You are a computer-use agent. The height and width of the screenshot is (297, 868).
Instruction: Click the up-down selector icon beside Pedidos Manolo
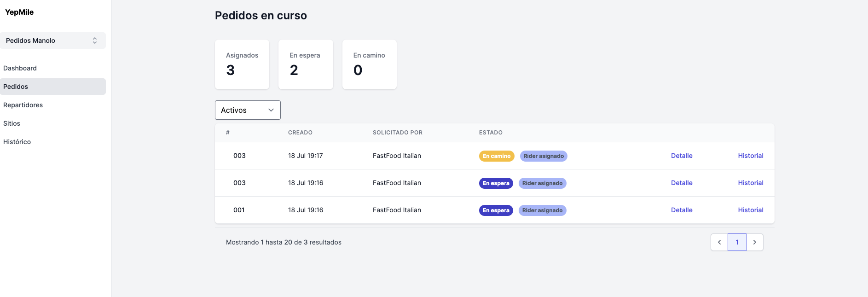tap(95, 41)
